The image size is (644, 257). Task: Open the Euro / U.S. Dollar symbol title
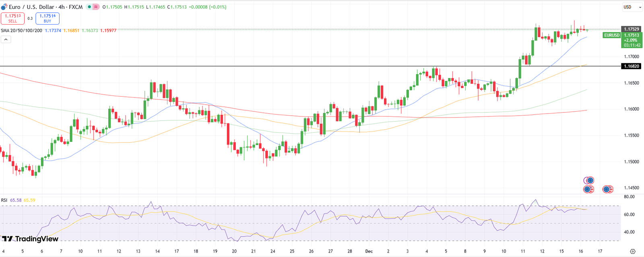(x=31, y=7)
